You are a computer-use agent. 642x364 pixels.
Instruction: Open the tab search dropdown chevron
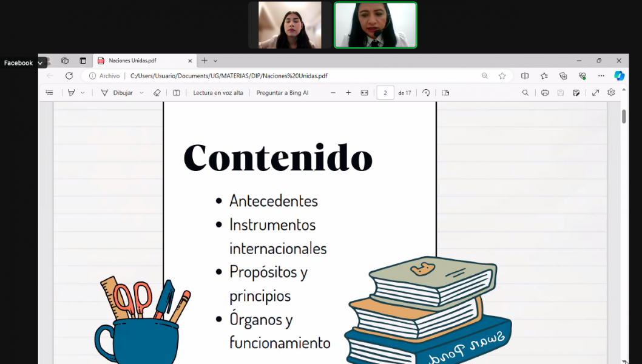pos(215,61)
